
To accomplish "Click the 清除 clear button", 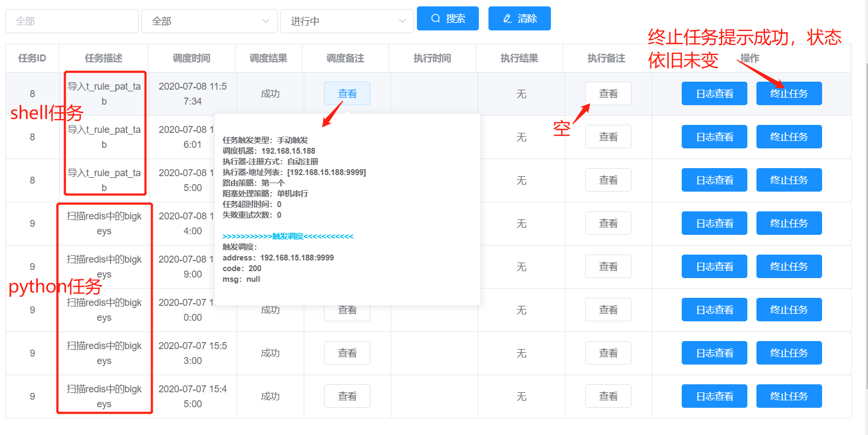I will [x=519, y=19].
